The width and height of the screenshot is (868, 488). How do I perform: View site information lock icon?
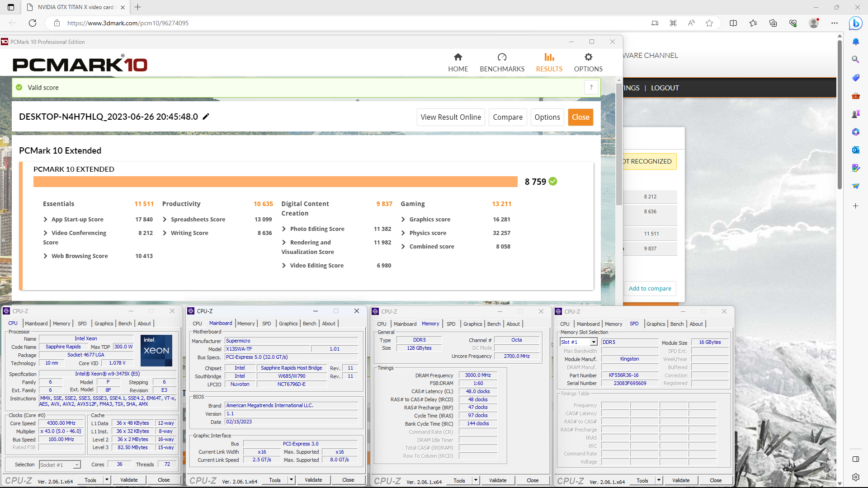point(57,23)
